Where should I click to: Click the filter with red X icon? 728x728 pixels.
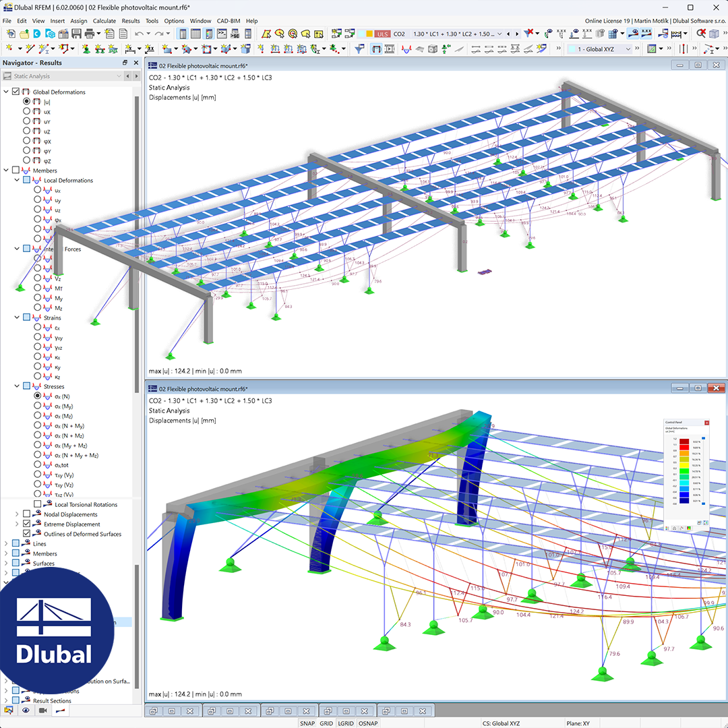[x=528, y=34]
